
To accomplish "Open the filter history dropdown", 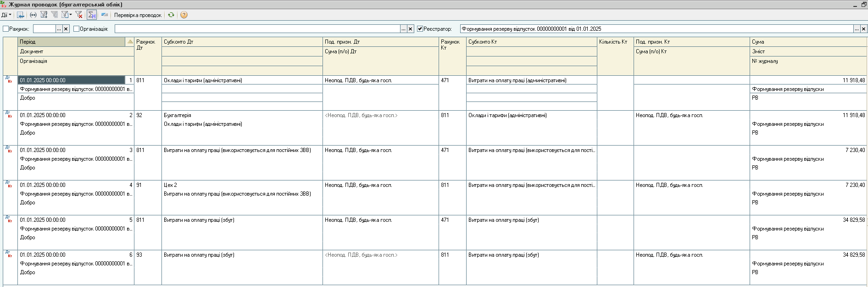I will [x=67, y=15].
